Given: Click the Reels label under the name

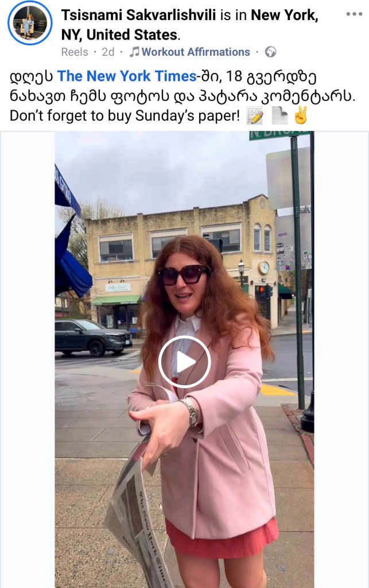Looking at the screenshot, I should [75, 52].
